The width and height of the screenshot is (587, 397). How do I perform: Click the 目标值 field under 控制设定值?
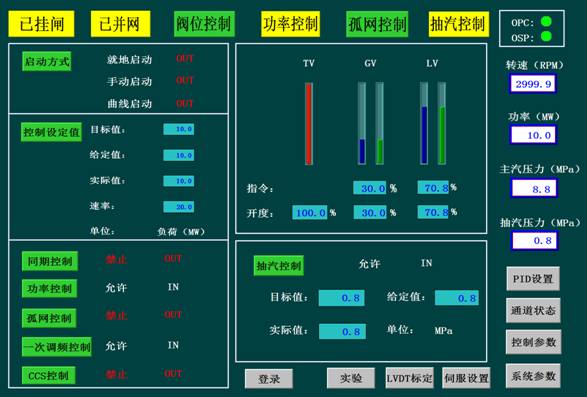pos(179,129)
